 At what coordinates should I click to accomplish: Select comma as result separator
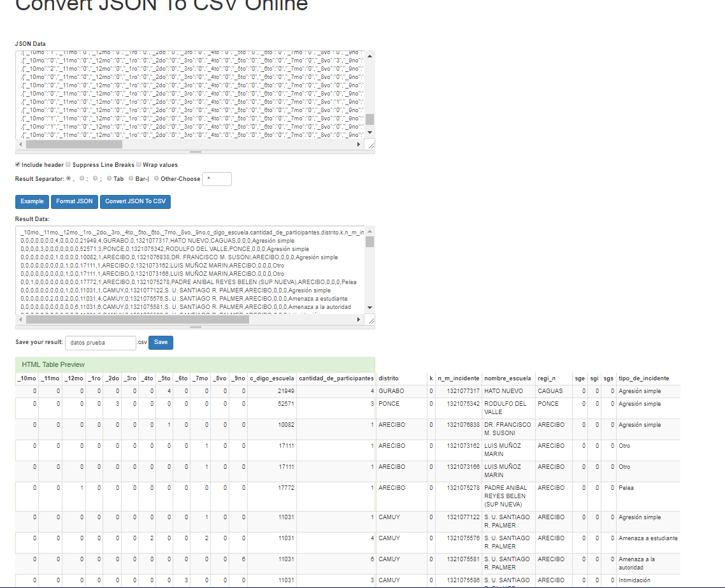click(x=69, y=178)
